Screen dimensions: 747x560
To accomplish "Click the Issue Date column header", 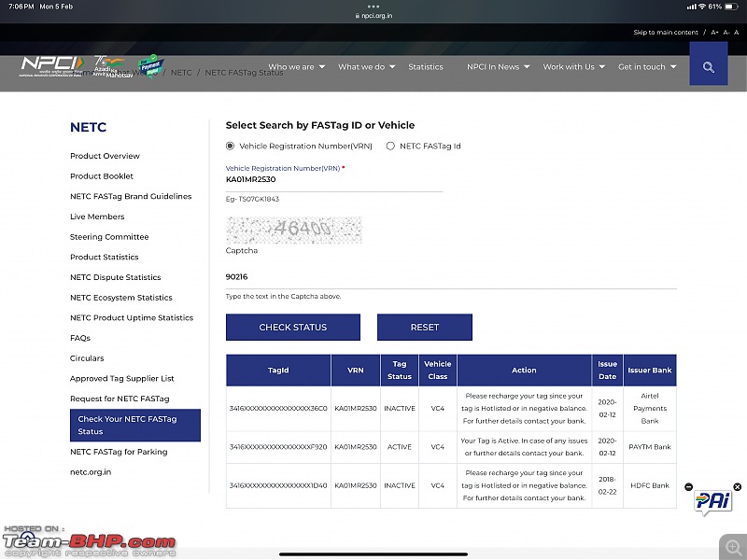I will (x=608, y=370).
